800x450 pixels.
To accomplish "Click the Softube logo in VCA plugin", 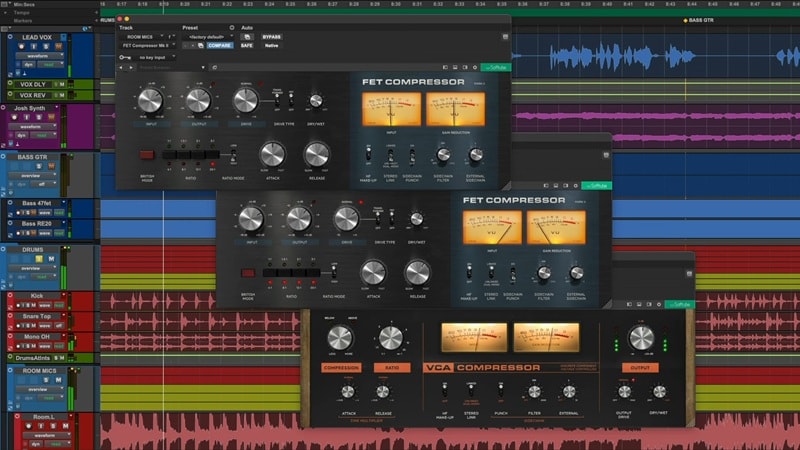I will pos(680,304).
